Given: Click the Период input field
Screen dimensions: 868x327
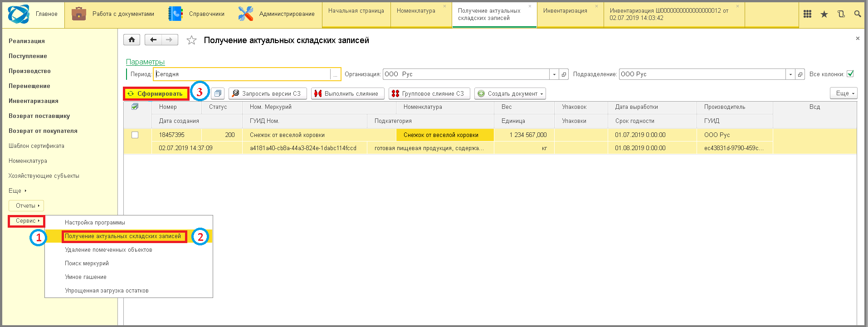Looking at the screenshot, I should click(242, 74).
